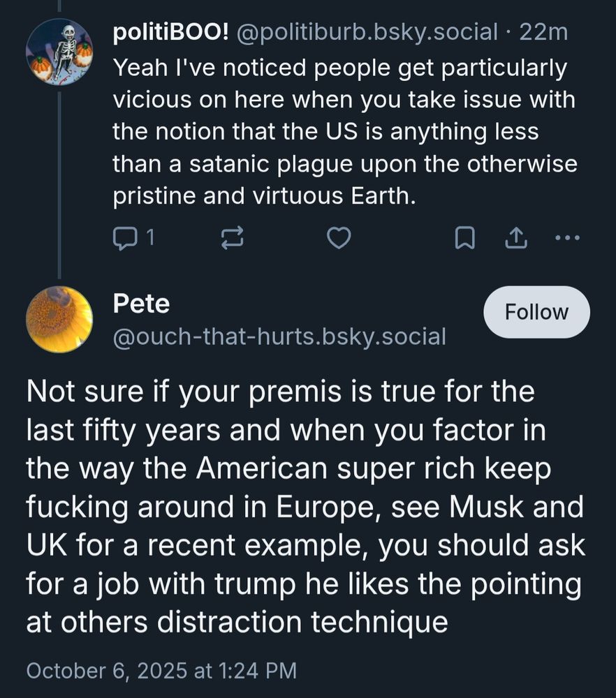
Task: Open the share options for politiBOO's post
Action: pos(515,239)
